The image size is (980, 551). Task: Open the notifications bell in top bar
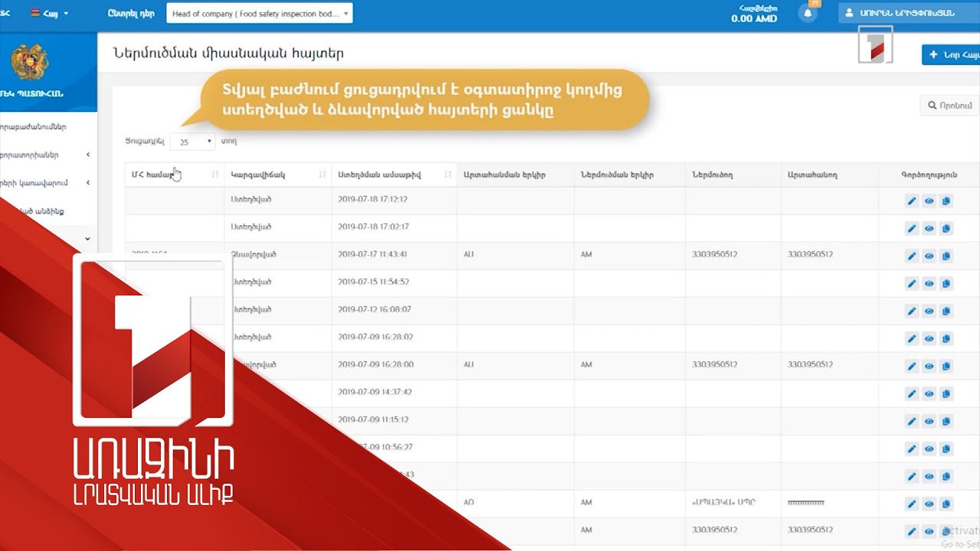pyautogui.click(x=807, y=13)
